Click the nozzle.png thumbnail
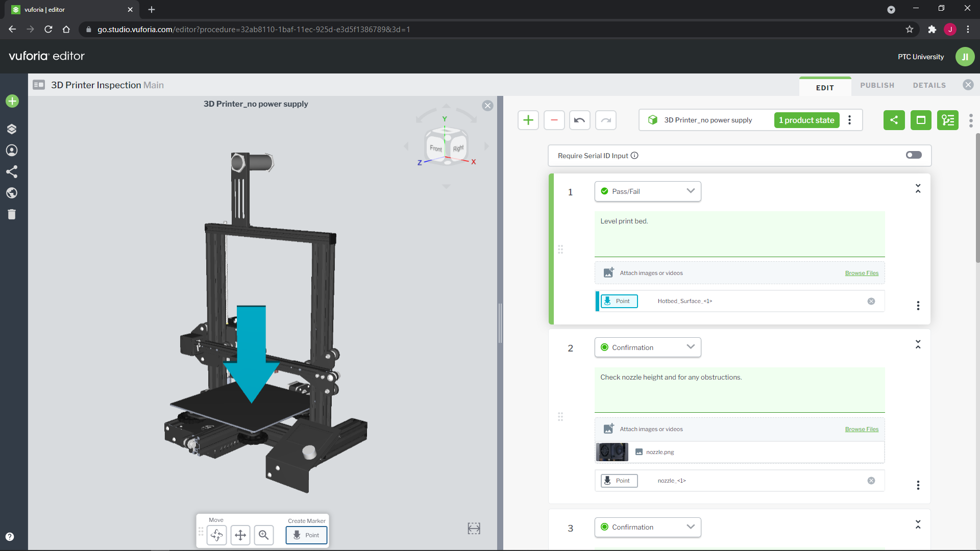The height and width of the screenshot is (551, 980). (612, 452)
